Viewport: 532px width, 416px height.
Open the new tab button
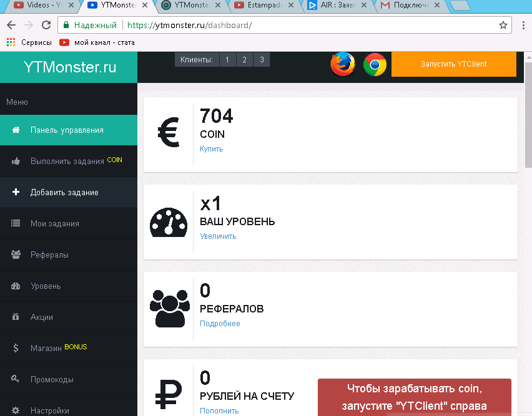click(460, 5)
